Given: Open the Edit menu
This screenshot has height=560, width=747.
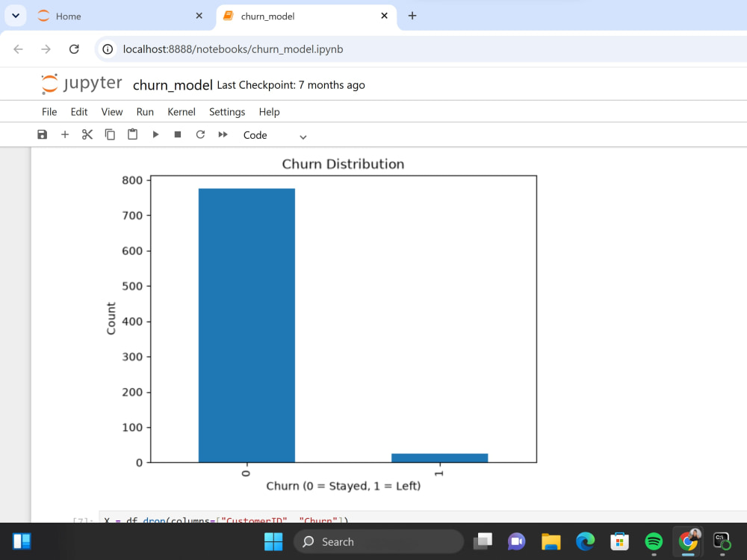Looking at the screenshot, I should (x=79, y=112).
